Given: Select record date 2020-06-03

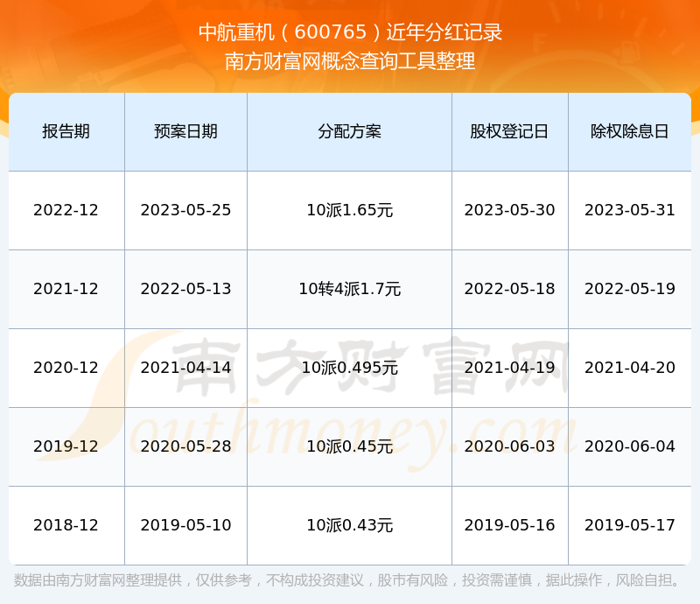Looking at the screenshot, I should [509, 446].
